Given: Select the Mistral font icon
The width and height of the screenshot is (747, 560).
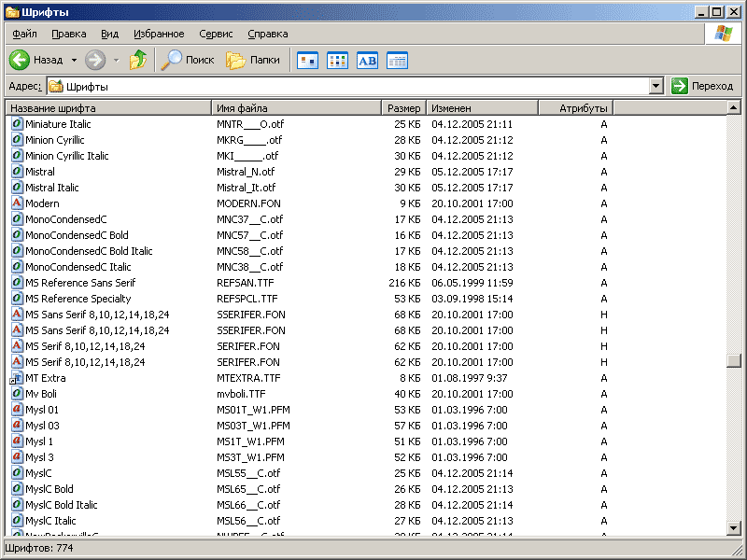Looking at the screenshot, I should coord(17,172).
